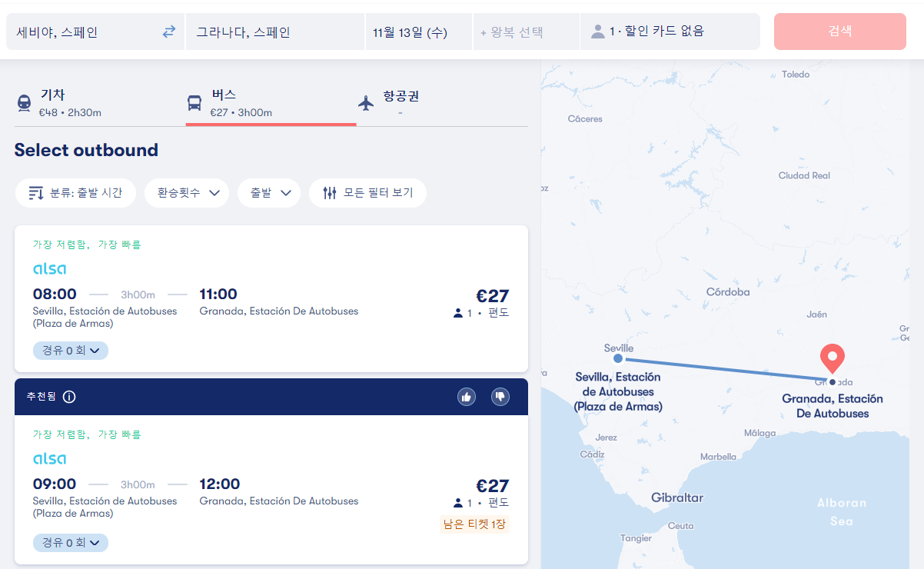Click Toledo on the map
The image size is (924, 569).
coord(796,75)
